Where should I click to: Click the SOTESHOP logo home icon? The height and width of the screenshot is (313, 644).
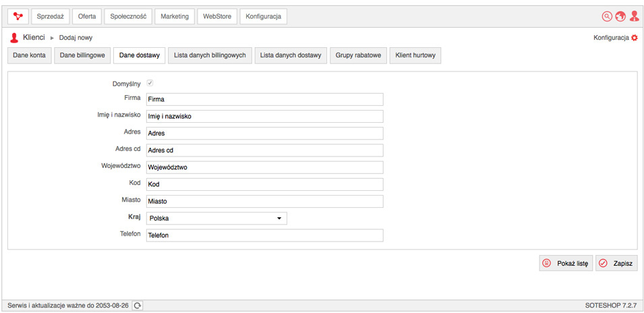(18, 16)
